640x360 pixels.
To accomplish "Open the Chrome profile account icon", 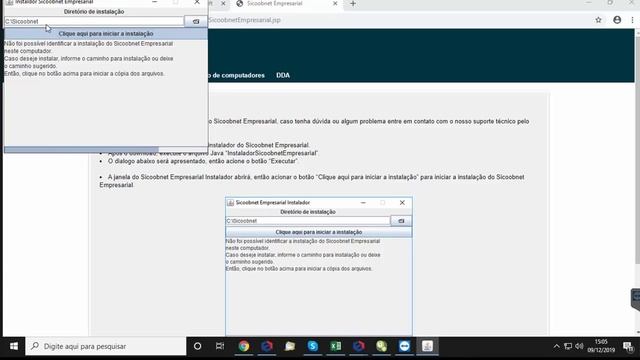I will pos(617,20).
